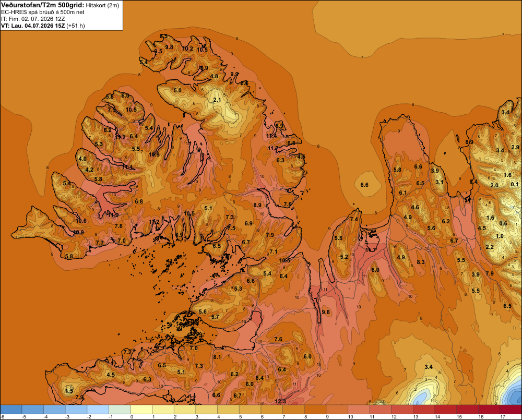Select the blue legend swatch between -6 and -5
The width and height of the screenshot is (522, 420).
(11, 410)
